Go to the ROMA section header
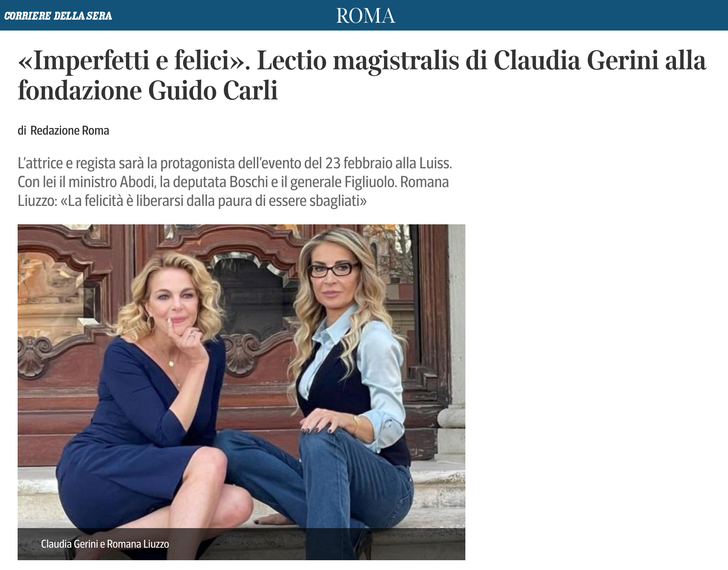728x570 pixels. point(366,16)
